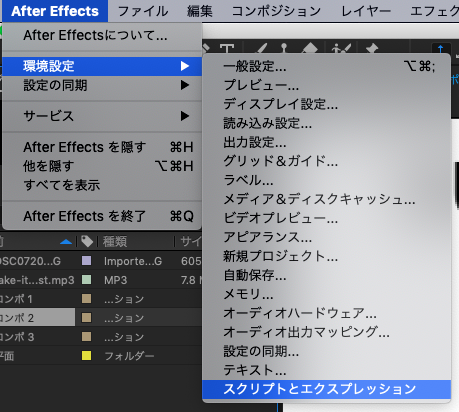Image resolution: width=459 pixels, height=412 pixels.
Task: Open オーディオハードウェア… preferences
Action: coord(326,313)
